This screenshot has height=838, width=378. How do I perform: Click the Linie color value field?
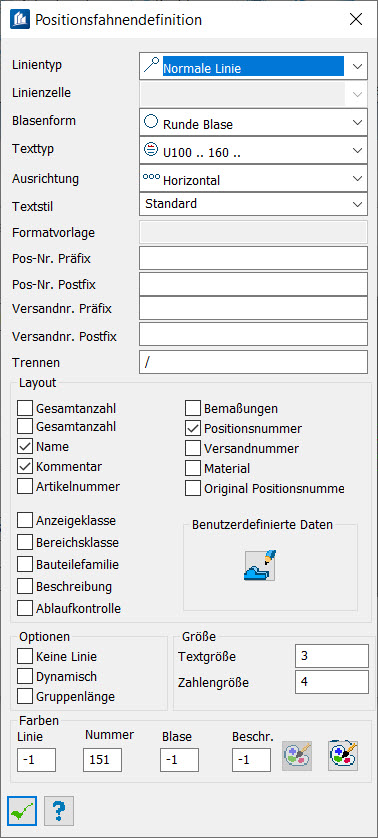36,760
